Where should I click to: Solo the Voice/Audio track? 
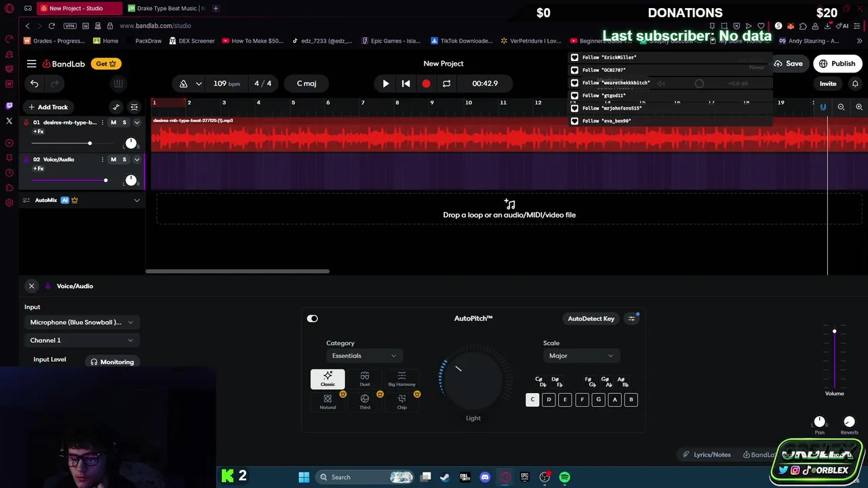click(x=124, y=159)
